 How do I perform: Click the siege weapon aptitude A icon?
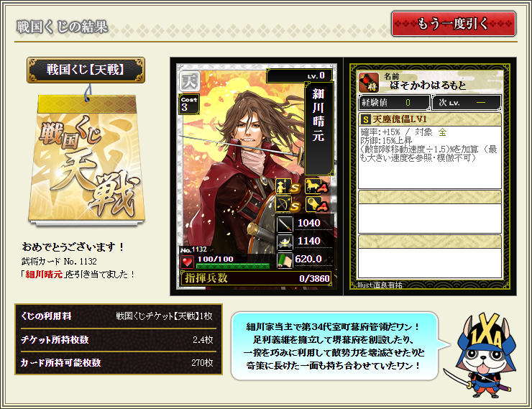[x=317, y=204]
